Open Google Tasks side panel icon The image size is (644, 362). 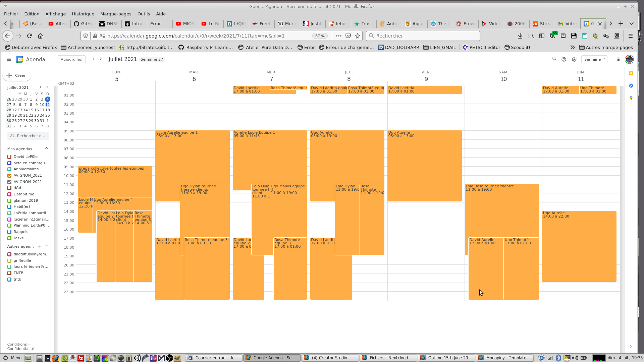tap(631, 86)
